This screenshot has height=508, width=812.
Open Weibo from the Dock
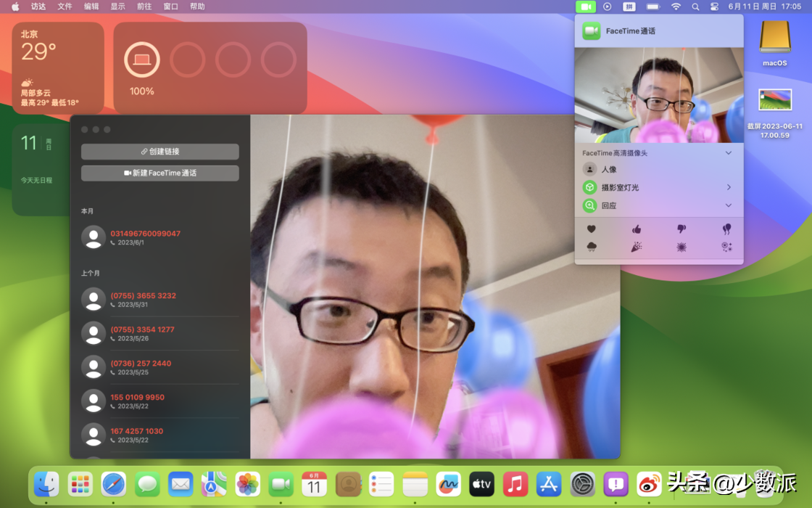[x=649, y=484]
